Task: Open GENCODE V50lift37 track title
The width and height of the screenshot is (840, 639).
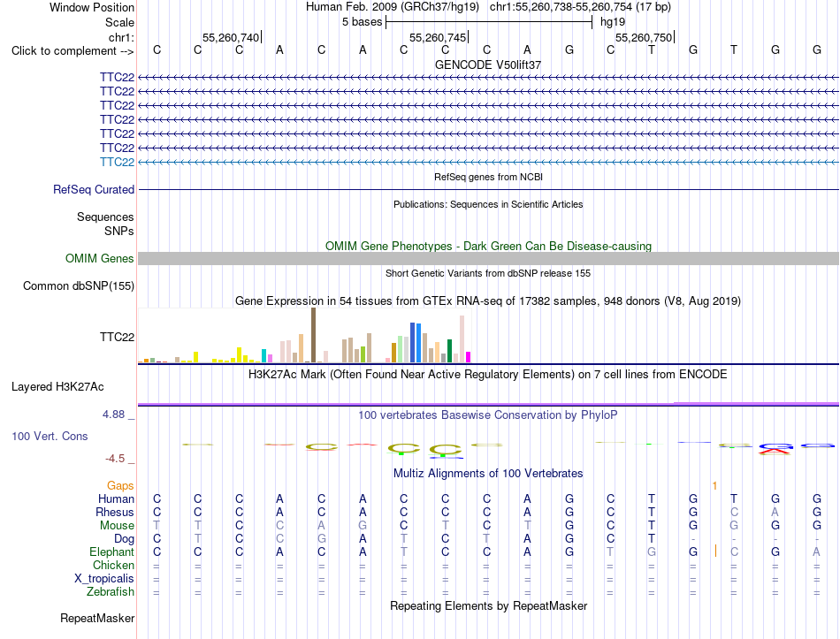Action: coord(488,65)
